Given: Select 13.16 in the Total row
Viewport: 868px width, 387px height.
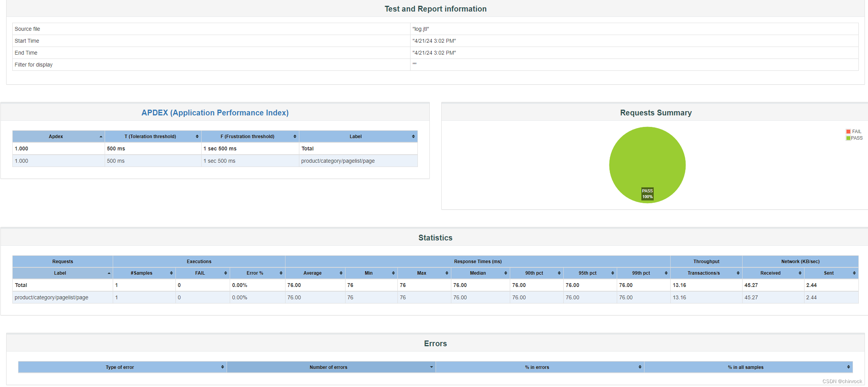Looking at the screenshot, I should click(x=679, y=285).
